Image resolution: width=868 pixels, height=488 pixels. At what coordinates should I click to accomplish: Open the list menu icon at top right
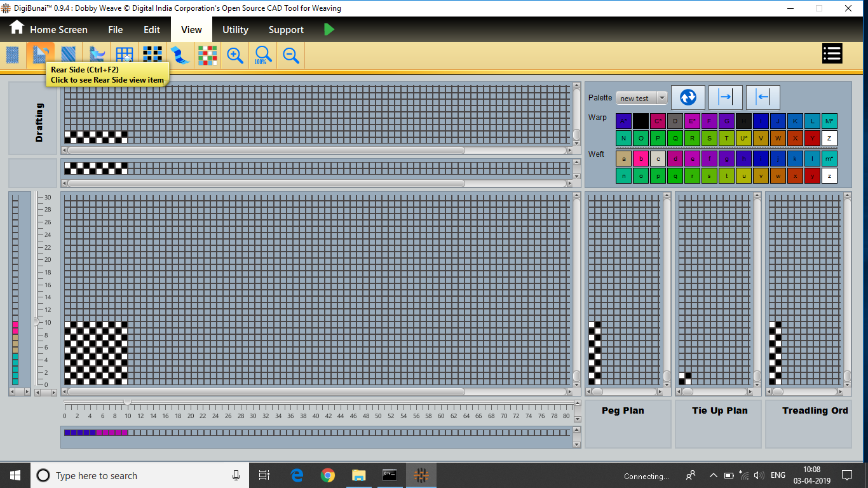[832, 54]
